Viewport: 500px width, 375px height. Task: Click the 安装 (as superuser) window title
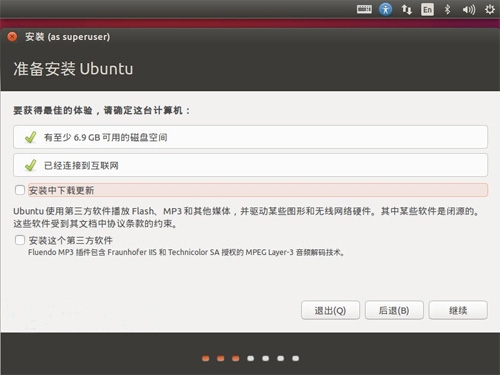click(x=68, y=37)
